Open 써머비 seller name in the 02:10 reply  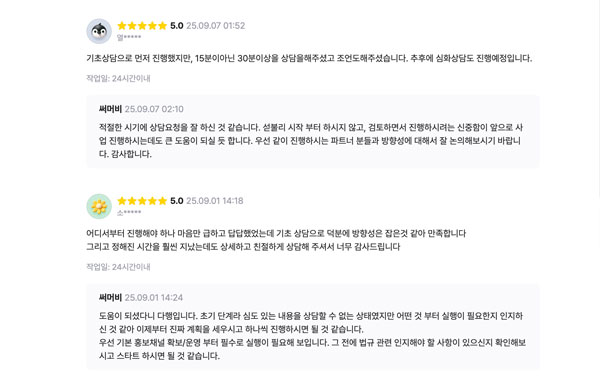110,109
